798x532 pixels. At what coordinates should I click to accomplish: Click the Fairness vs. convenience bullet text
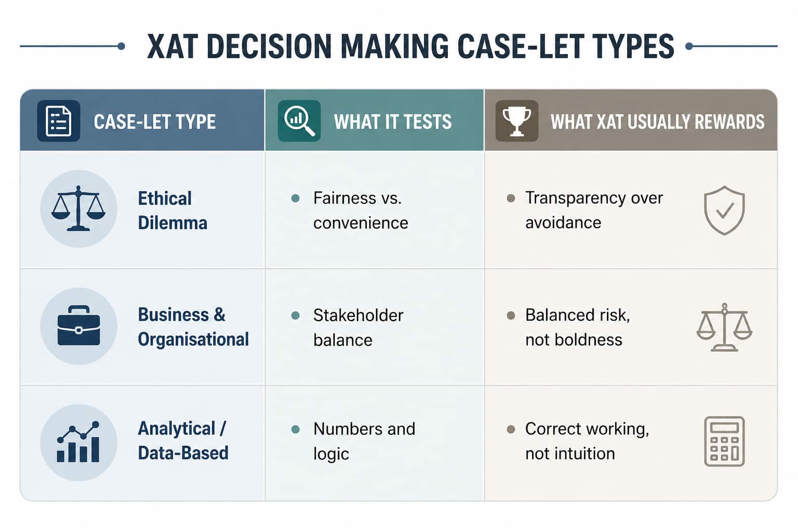361,210
